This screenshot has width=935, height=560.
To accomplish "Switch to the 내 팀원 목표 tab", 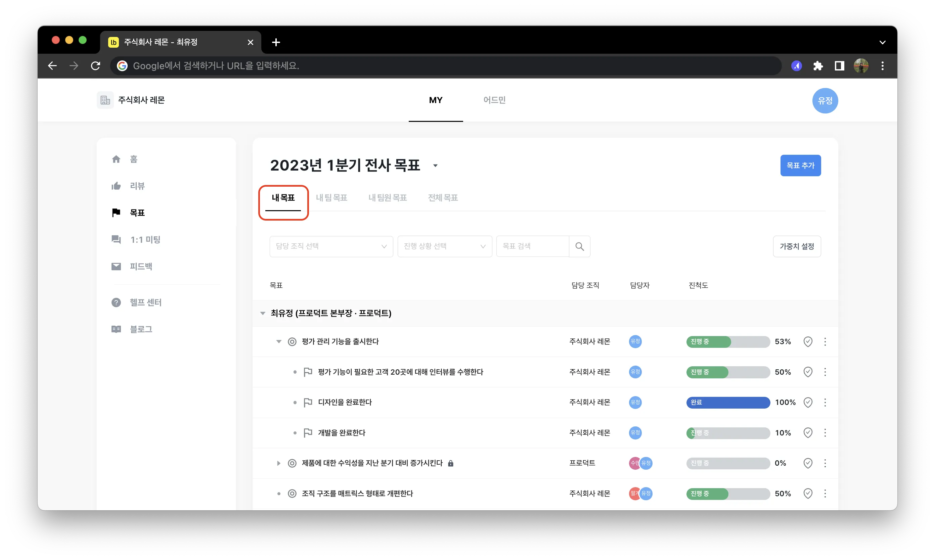I will click(387, 198).
